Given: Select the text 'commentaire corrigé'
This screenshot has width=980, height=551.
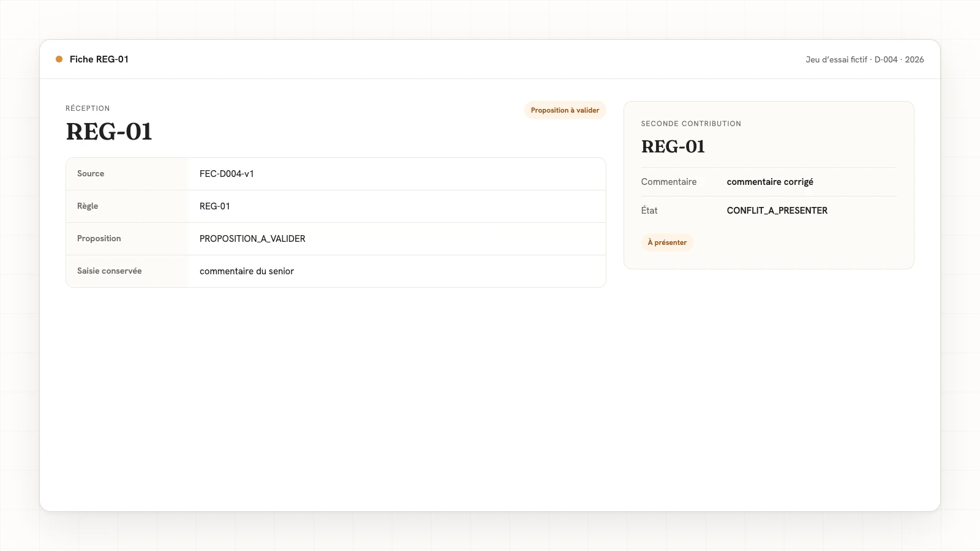Looking at the screenshot, I should pyautogui.click(x=770, y=182).
